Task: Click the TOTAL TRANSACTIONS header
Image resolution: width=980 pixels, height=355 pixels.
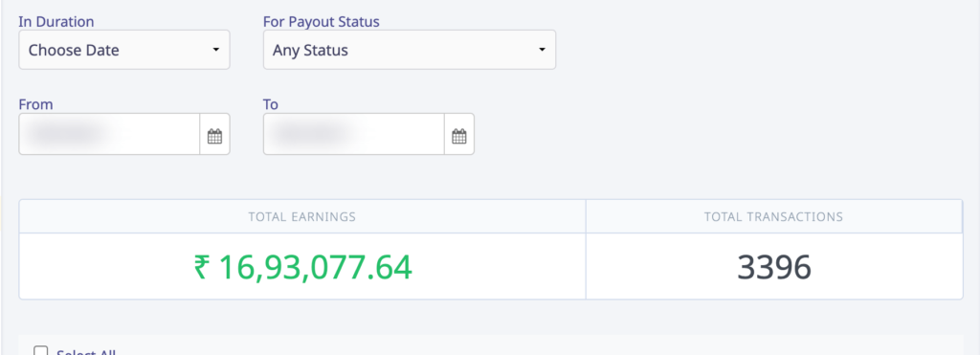Action: (773, 217)
